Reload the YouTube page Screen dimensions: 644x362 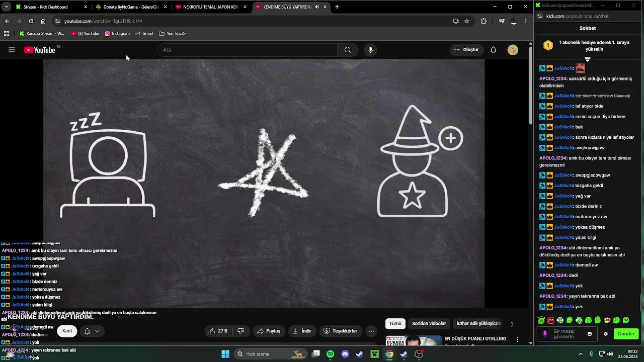tap(31, 21)
